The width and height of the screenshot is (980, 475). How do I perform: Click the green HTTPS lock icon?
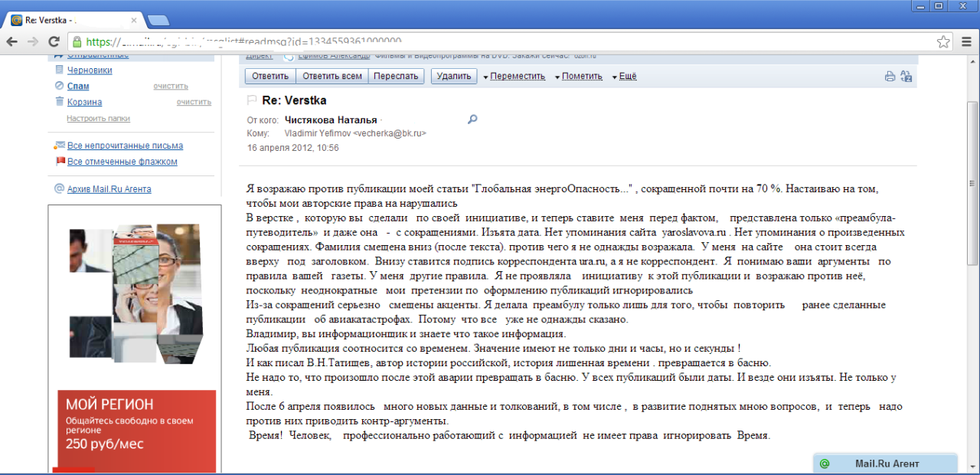76,42
